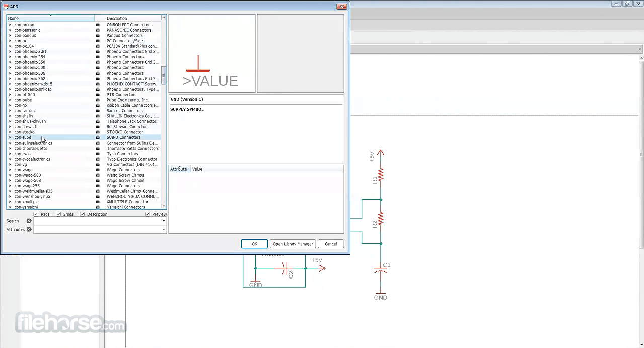
Task: Expand the con-wago library
Action: click(x=10, y=170)
